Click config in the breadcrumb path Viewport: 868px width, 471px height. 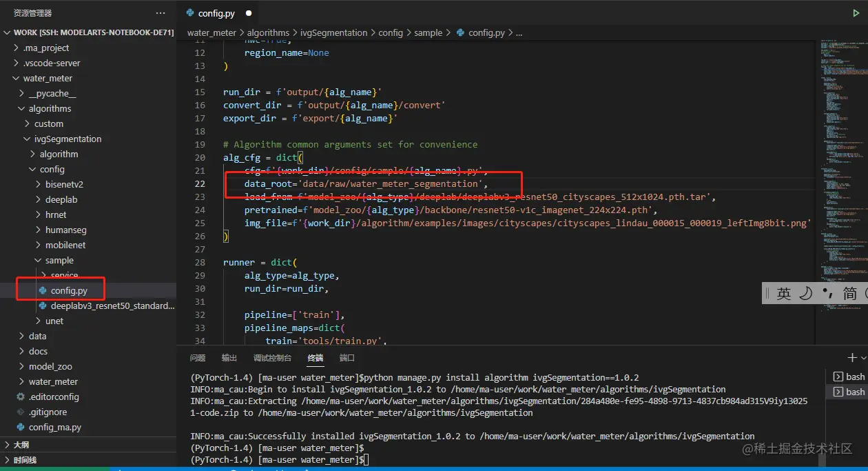[391, 32]
